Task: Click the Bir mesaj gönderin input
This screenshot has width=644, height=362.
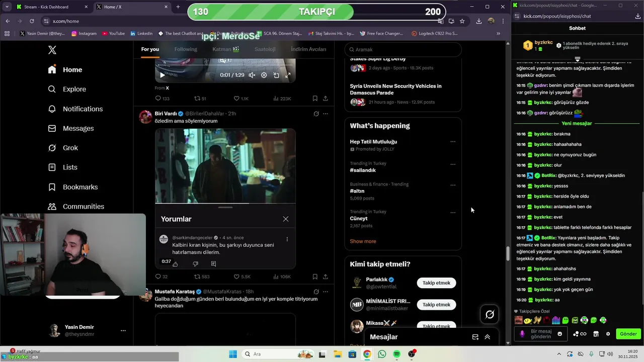Action: click(x=541, y=334)
